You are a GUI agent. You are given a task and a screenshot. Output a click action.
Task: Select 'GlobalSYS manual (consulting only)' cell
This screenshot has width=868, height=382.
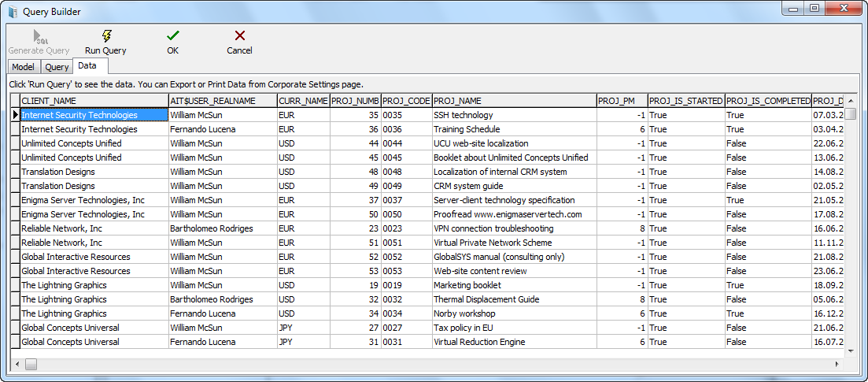pos(514,257)
